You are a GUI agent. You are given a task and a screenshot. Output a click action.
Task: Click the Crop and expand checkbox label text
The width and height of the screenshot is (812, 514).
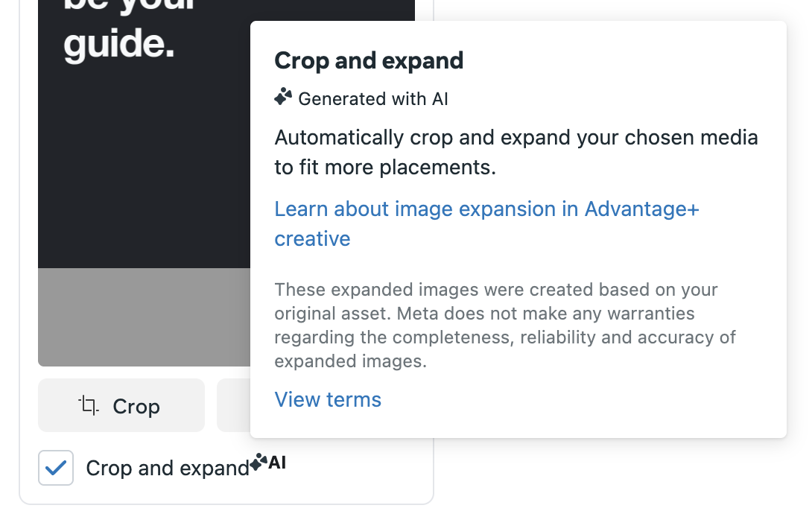[x=168, y=469]
